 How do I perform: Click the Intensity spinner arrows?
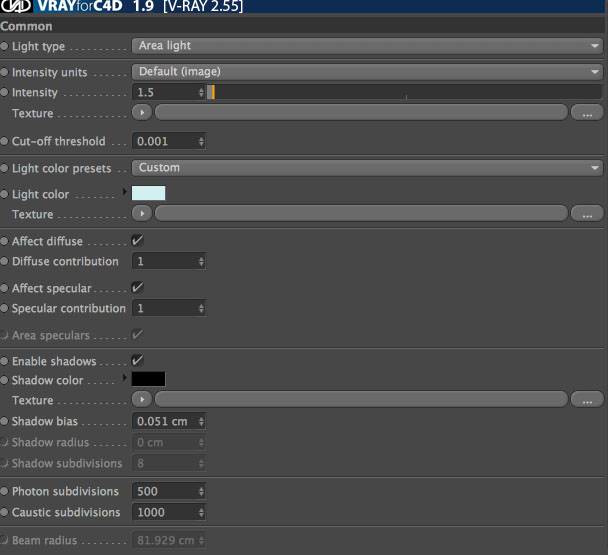click(201, 92)
